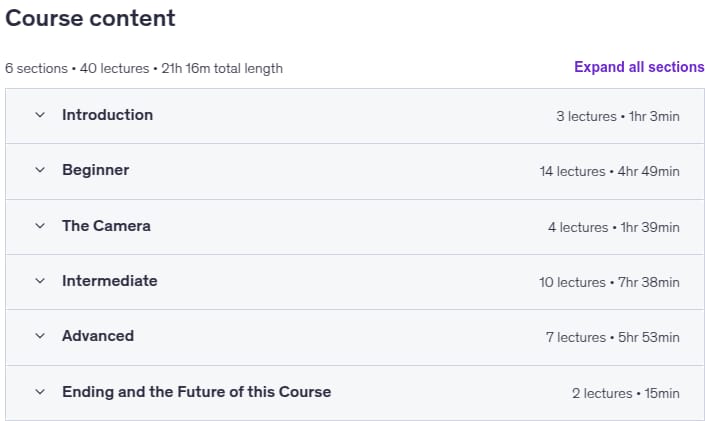Open The Camera section title
The width and height of the screenshot is (705, 421).
click(107, 226)
